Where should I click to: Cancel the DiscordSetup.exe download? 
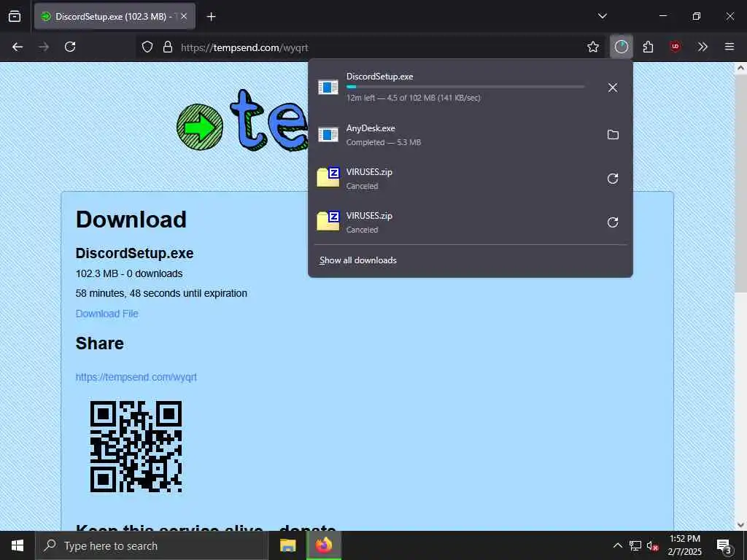[x=613, y=87]
